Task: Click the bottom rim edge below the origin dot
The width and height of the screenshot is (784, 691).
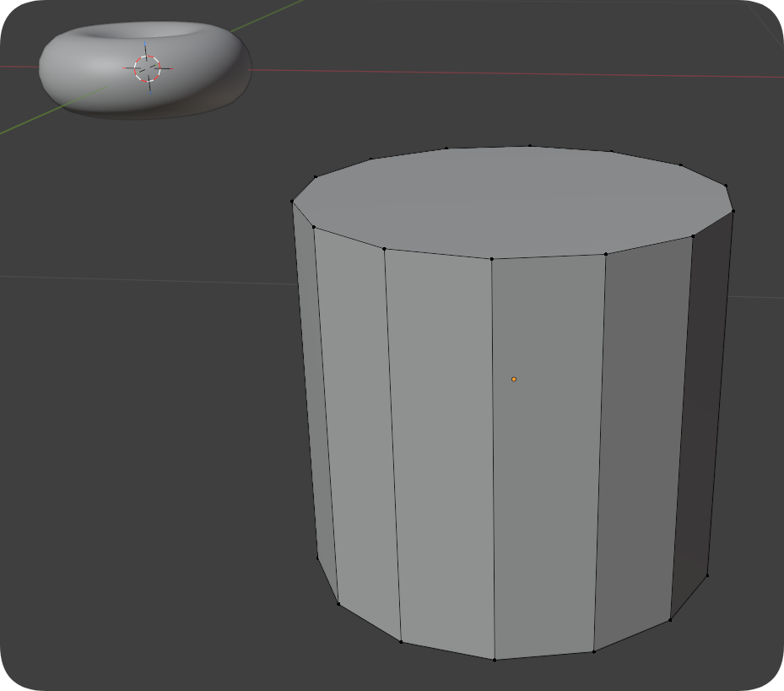Action: pyautogui.click(x=544, y=656)
